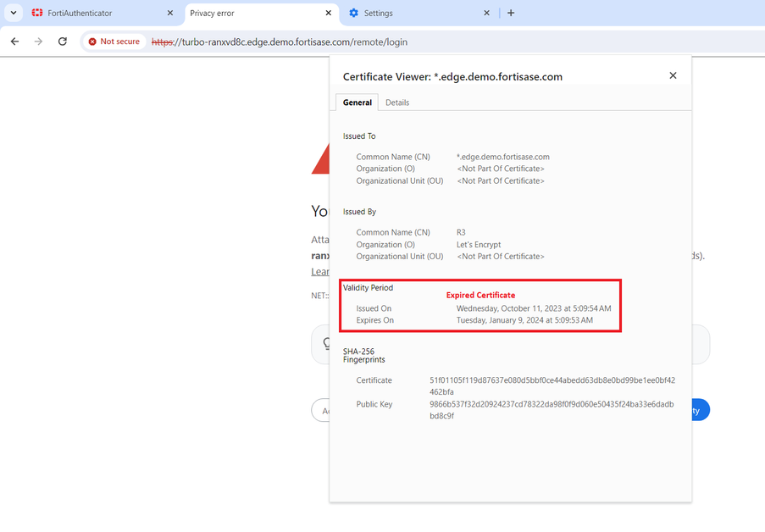Click the Issued On date October 11, 2023
The height and width of the screenshot is (532, 765).
pos(534,308)
